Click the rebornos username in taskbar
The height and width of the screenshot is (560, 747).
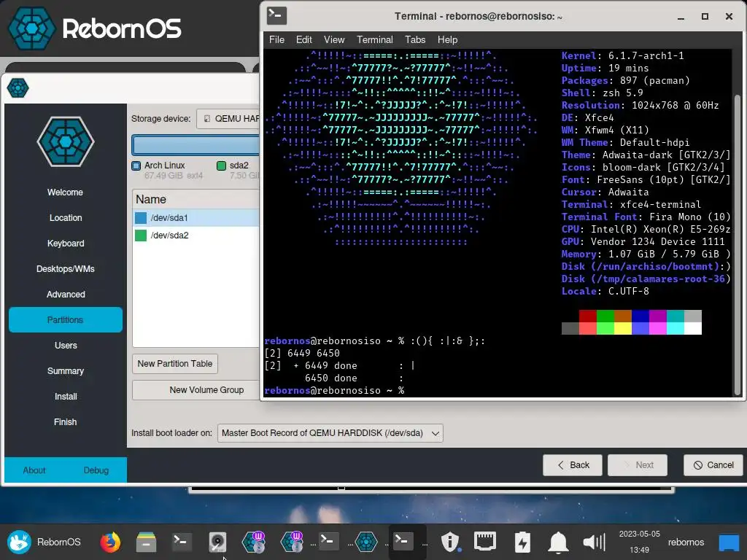(x=686, y=542)
